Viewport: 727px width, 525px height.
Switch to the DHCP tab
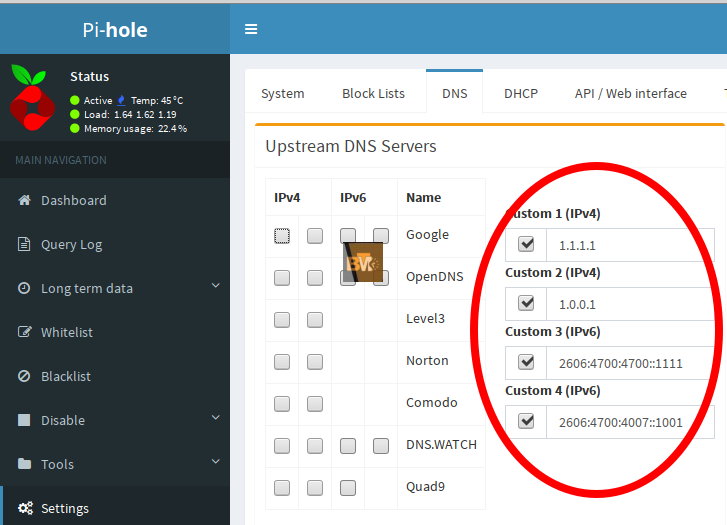click(x=521, y=93)
